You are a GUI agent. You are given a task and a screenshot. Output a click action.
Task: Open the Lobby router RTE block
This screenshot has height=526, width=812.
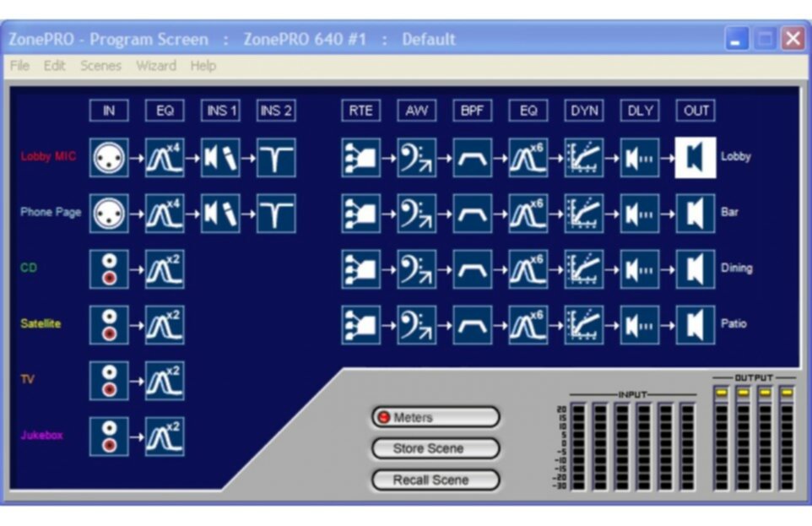pyautogui.click(x=360, y=157)
